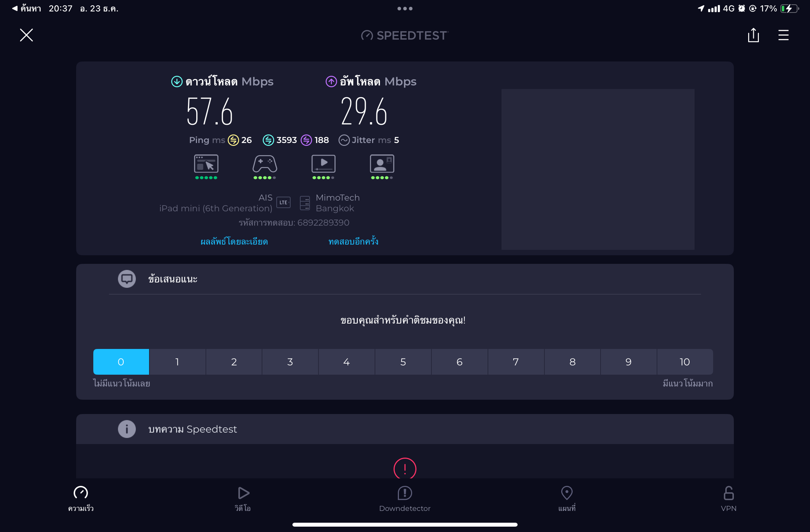810x532 pixels.
Task: Select rating 10 on feedback scale
Action: 685,362
